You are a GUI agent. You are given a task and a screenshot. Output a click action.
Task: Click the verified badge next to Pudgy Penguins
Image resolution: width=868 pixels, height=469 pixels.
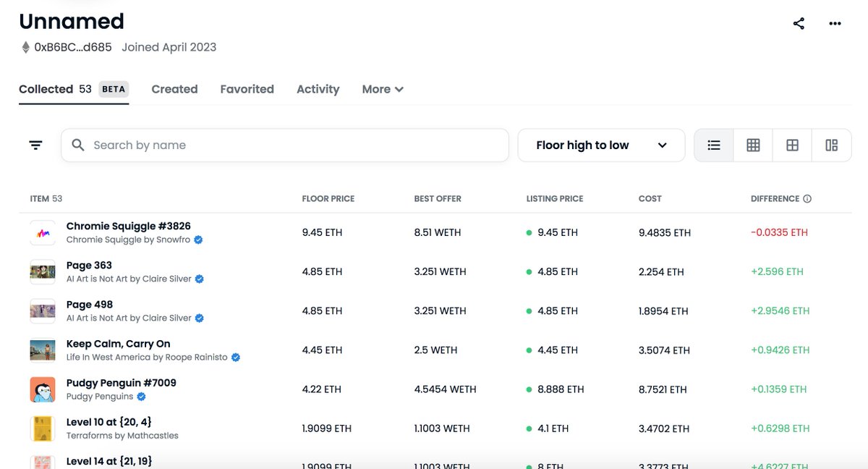click(140, 396)
